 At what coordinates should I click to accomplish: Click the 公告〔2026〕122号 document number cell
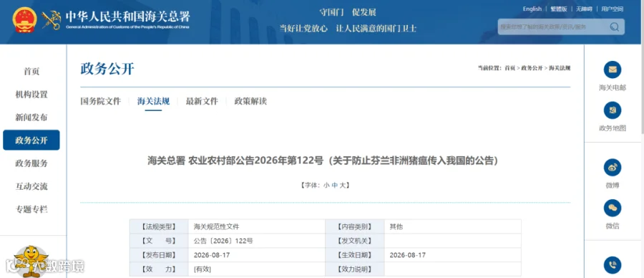pos(256,241)
